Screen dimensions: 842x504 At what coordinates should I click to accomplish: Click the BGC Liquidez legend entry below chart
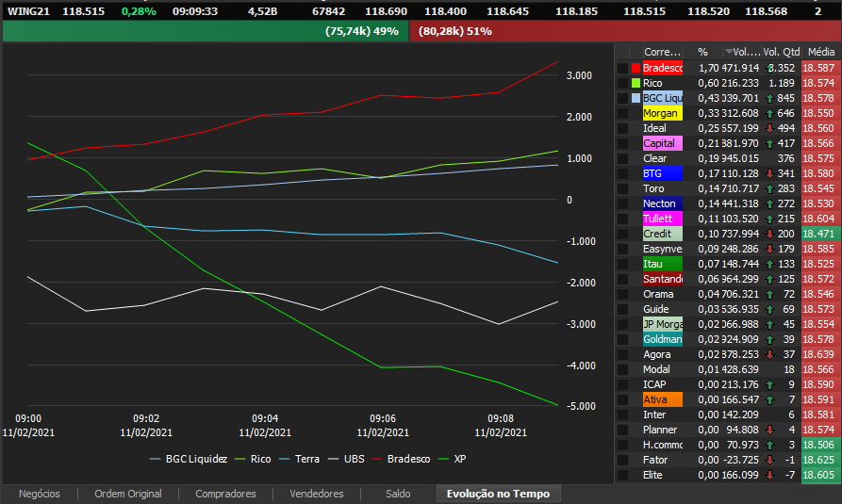(189, 459)
